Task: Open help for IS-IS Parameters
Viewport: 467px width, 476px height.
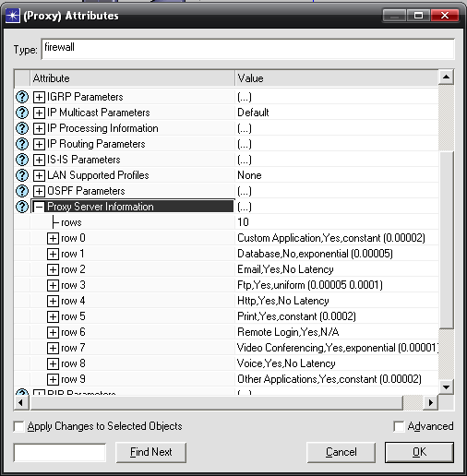Action: (x=22, y=160)
